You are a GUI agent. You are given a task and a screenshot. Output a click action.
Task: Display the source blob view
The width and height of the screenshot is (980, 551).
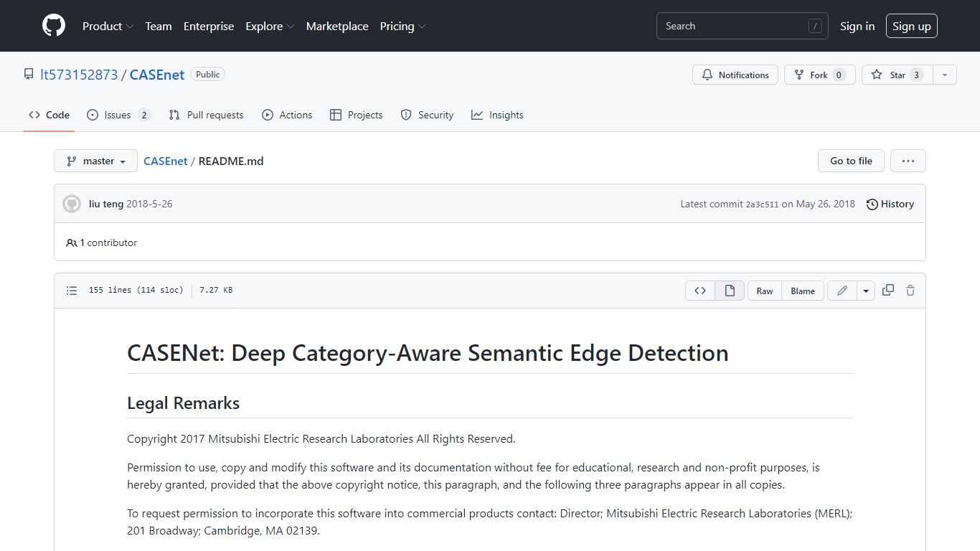pos(700,291)
